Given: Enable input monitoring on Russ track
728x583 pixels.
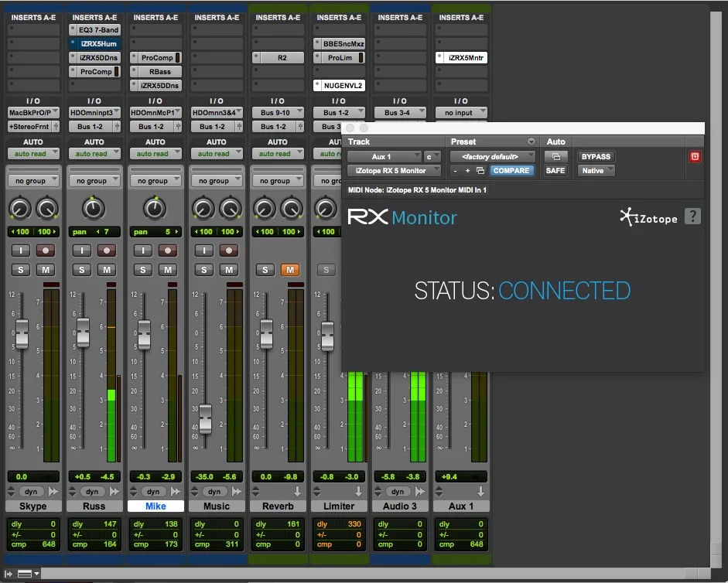Looking at the screenshot, I should click(x=82, y=251).
